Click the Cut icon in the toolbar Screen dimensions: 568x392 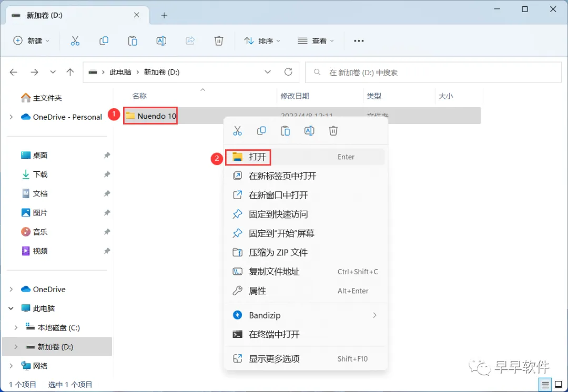click(75, 41)
